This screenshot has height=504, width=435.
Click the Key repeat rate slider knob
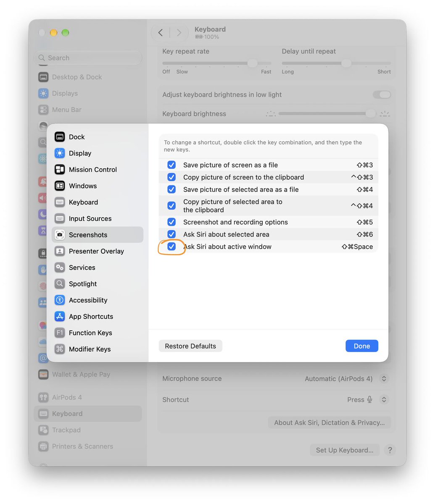pyautogui.click(x=252, y=63)
